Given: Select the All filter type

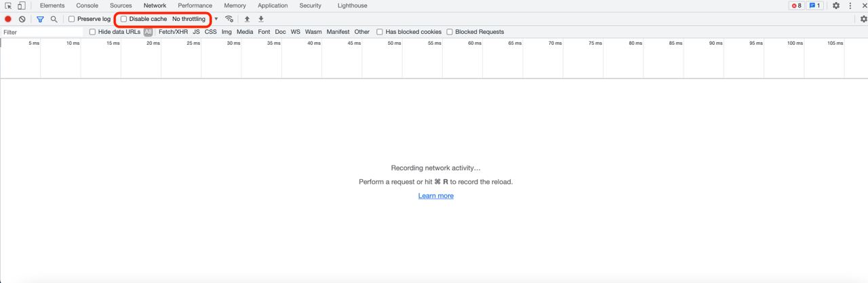Looking at the screenshot, I should click(148, 32).
